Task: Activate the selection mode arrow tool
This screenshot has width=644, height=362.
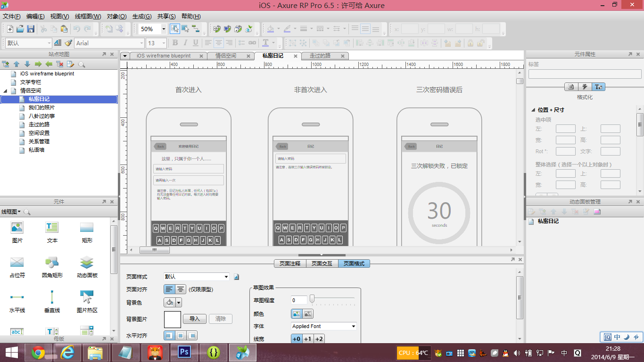Action: (x=175, y=29)
